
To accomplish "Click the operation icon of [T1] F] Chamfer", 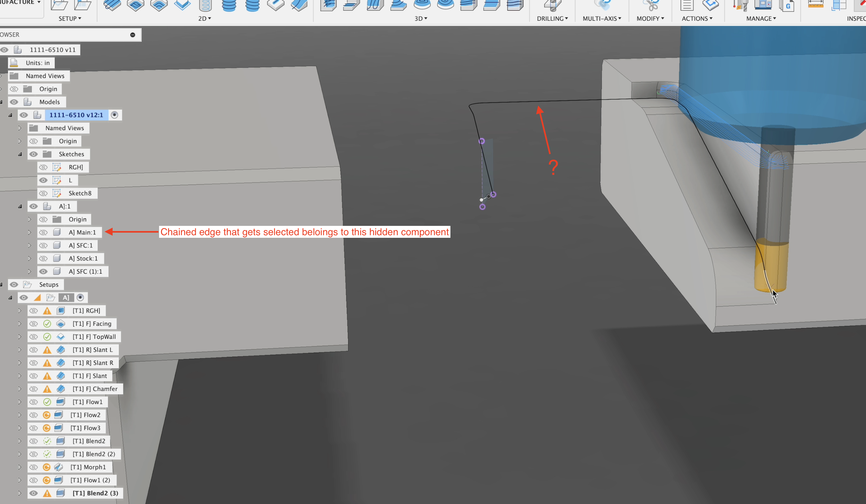I will [61, 389].
